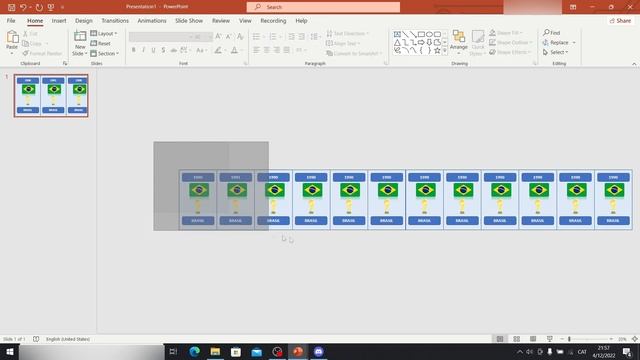
Task: Toggle Italic formatting
Action: tap(143, 50)
